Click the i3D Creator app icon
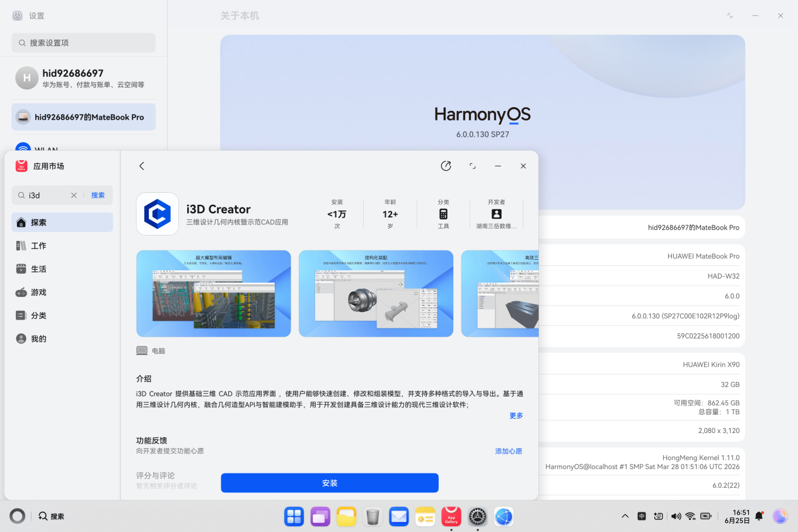 tap(158, 214)
